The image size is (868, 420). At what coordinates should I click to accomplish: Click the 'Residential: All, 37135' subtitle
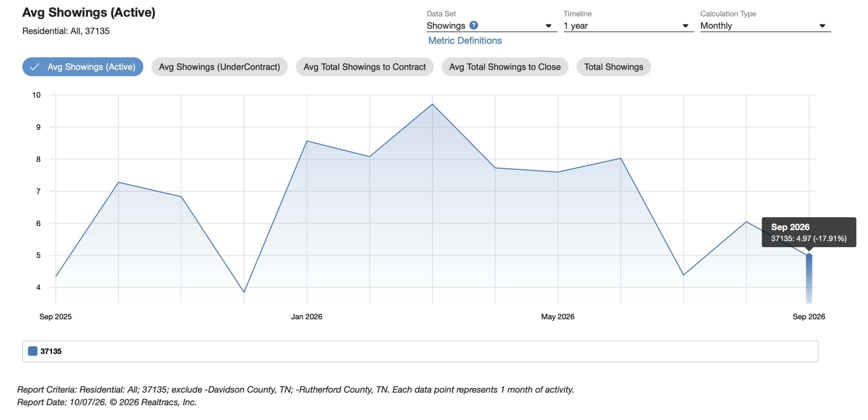point(66,31)
